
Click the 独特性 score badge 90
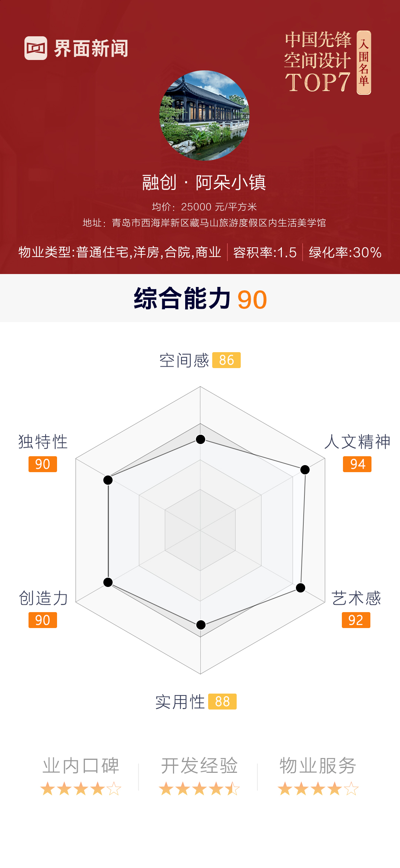[43, 464]
